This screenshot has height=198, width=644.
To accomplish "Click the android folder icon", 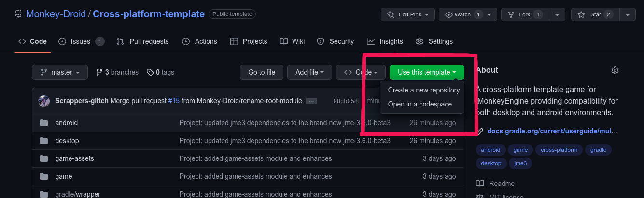I will (x=44, y=123).
